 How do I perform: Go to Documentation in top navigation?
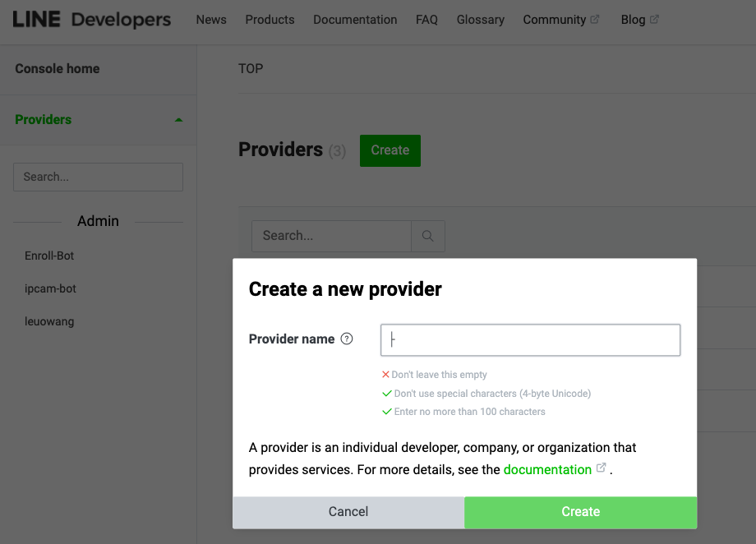(x=355, y=20)
